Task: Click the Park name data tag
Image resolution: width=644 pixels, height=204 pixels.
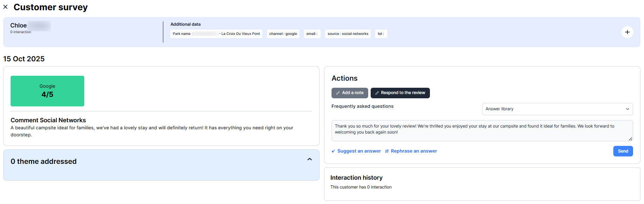Action: click(216, 34)
